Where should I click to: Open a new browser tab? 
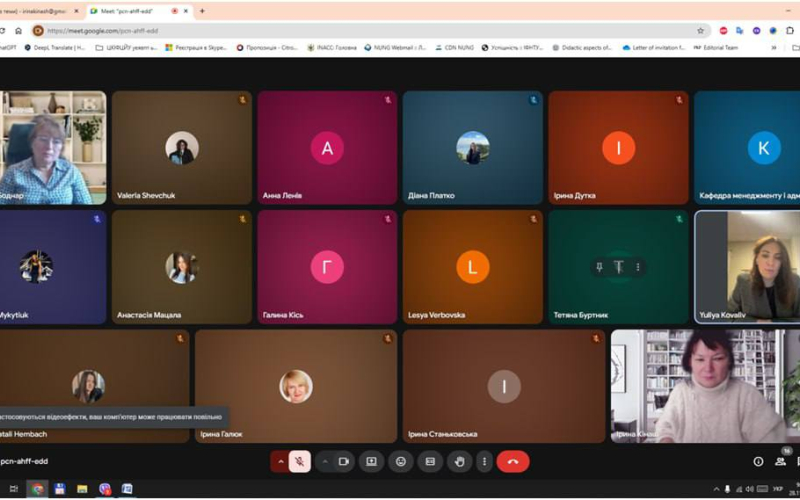[x=203, y=11]
